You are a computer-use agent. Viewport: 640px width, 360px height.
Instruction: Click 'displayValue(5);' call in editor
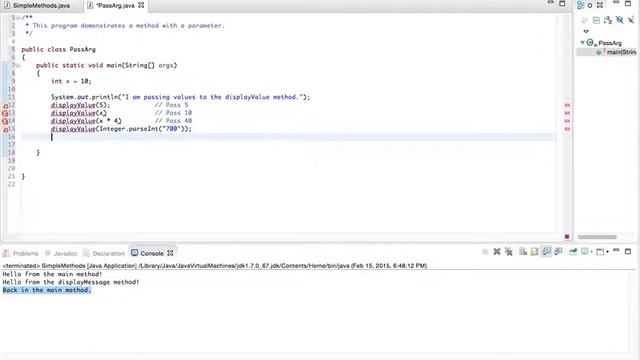pyautogui.click(x=80, y=105)
